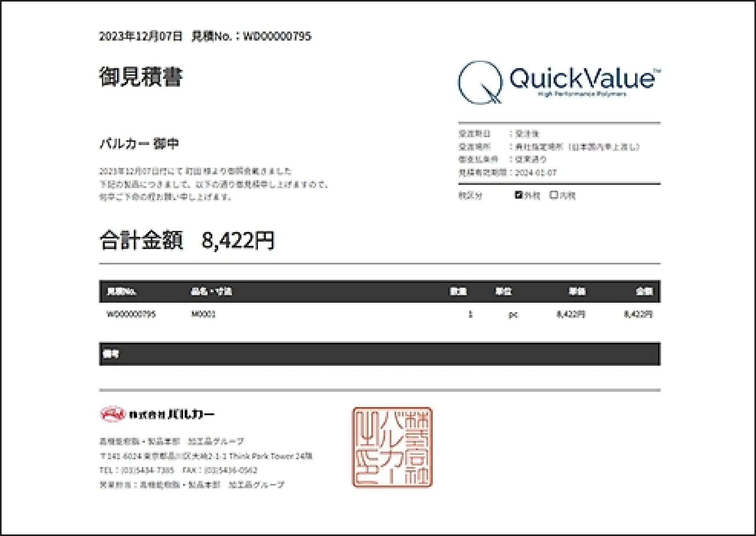Click the date 2023年12月07日 at top
This screenshot has width=756, height=536.
(x=141, y=36)
